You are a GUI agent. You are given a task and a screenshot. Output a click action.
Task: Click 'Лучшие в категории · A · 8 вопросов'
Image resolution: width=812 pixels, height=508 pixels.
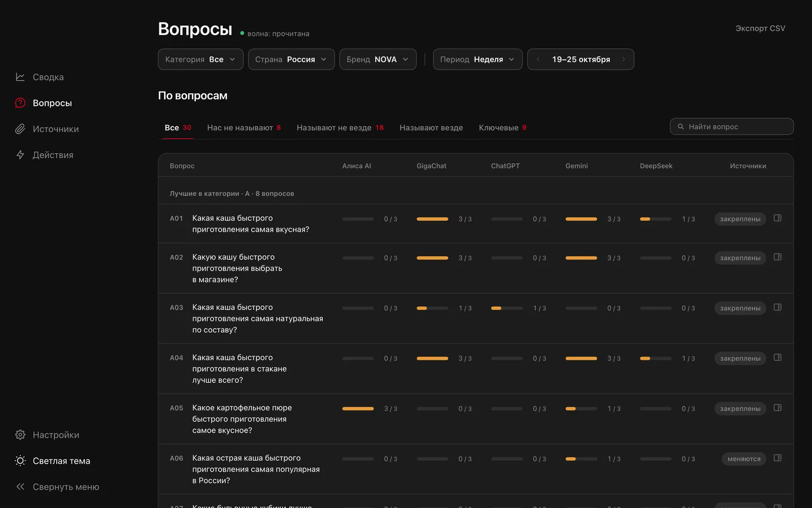coord(232,194)
